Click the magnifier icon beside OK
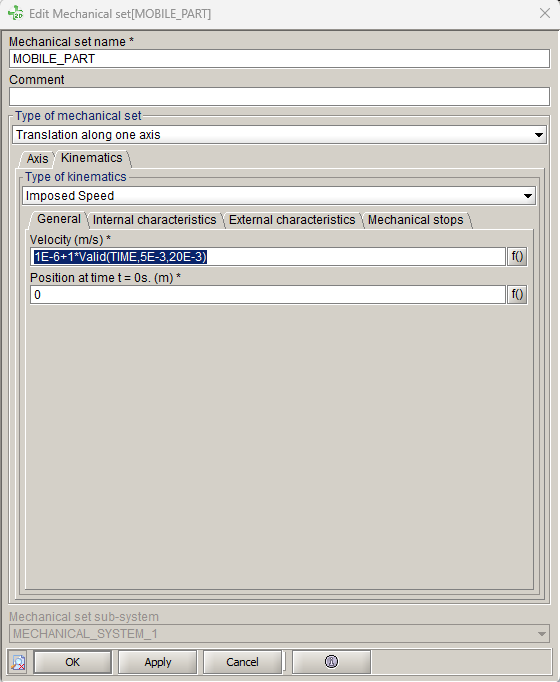Viewport: 560px width, 682px height. tap(18, 662)
